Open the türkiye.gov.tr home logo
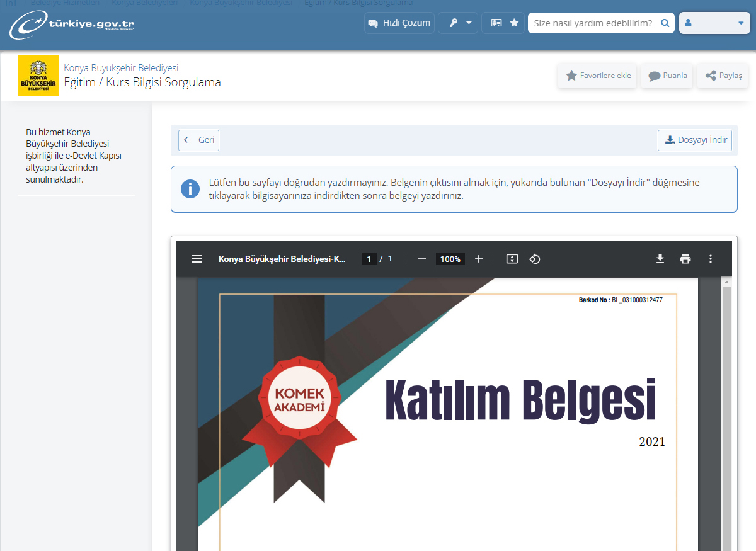 [x=72, y=25]
